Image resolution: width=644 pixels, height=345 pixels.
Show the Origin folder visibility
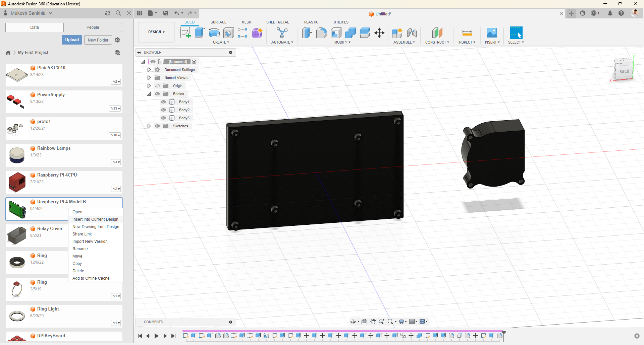[157, 86]
